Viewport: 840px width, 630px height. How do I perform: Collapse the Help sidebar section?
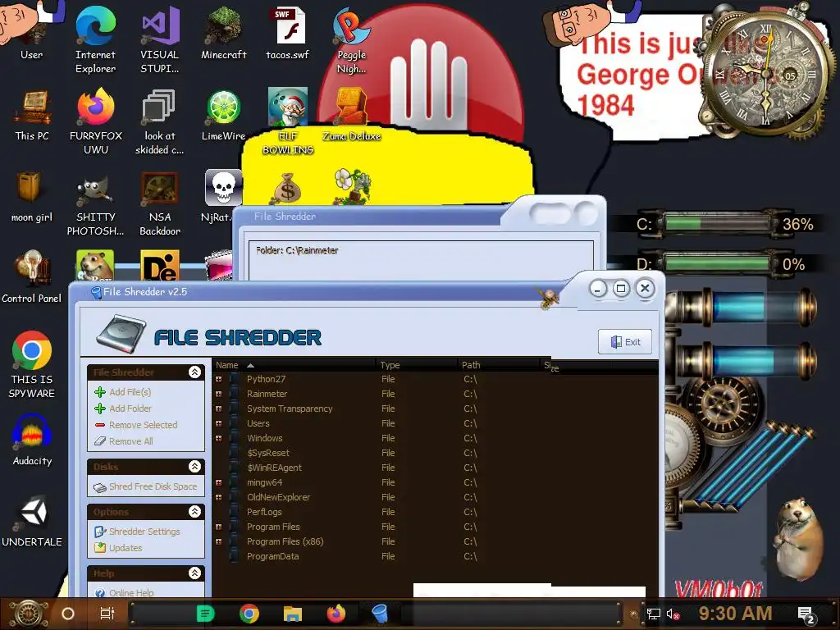point(195,573)
